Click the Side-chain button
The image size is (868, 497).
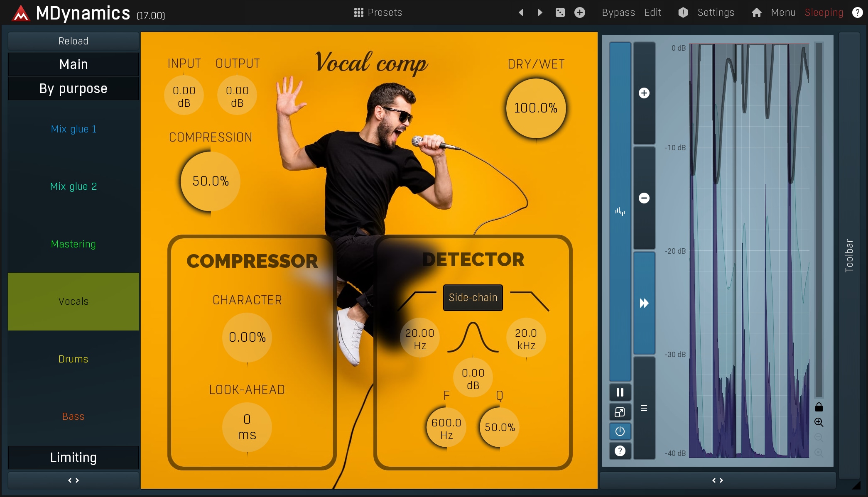coord(473,297)
